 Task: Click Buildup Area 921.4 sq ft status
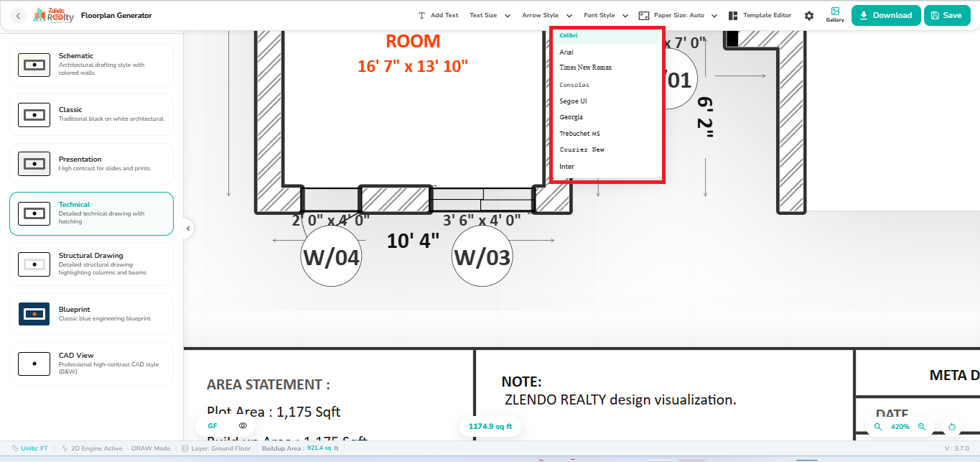(x=300, y=448)
